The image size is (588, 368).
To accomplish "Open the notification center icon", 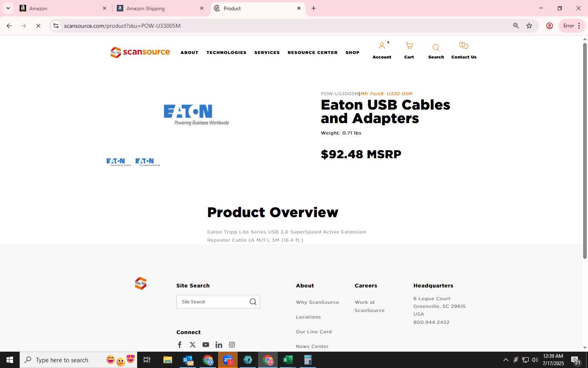I will [x=576, y=360].
